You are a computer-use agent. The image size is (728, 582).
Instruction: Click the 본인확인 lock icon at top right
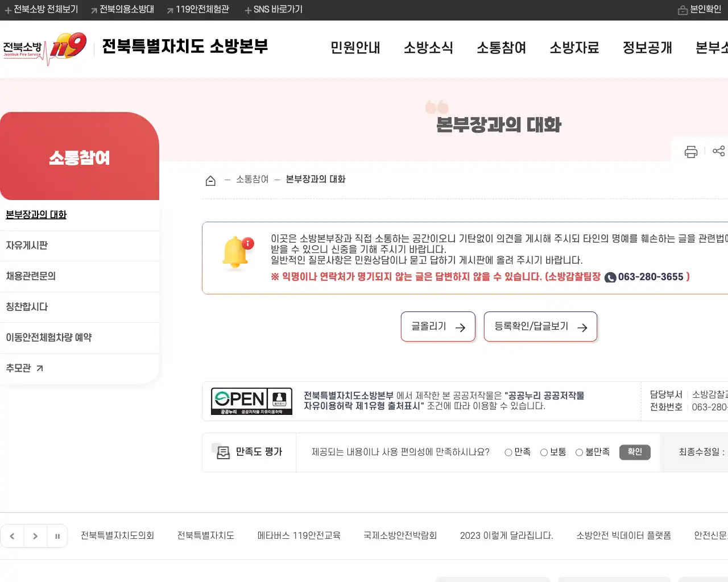[684, 9]
